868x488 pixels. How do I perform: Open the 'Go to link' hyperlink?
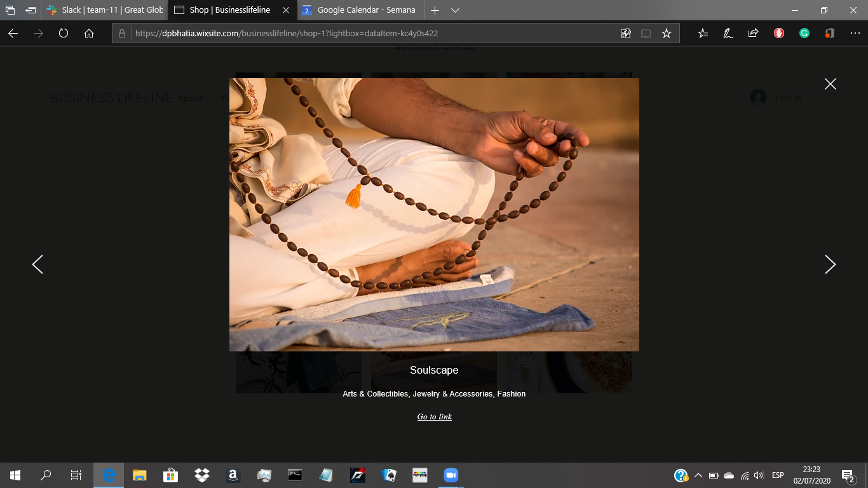point(434,417)
